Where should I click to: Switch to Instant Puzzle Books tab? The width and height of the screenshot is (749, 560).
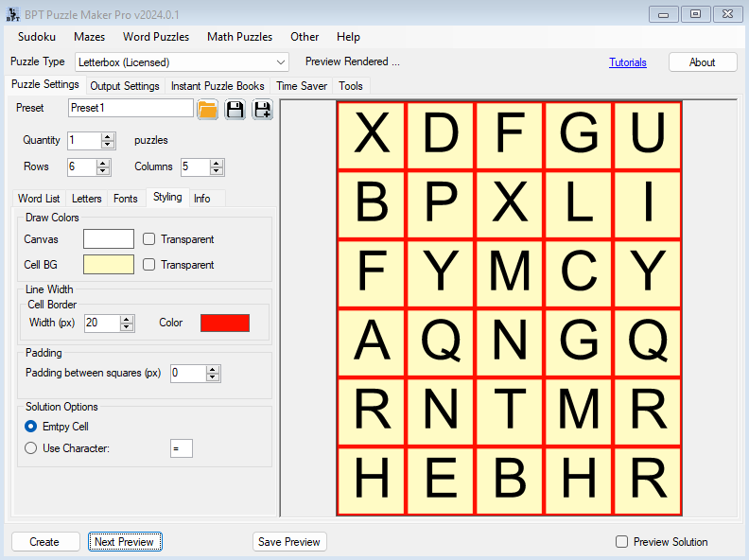click(x=218, y=86)
